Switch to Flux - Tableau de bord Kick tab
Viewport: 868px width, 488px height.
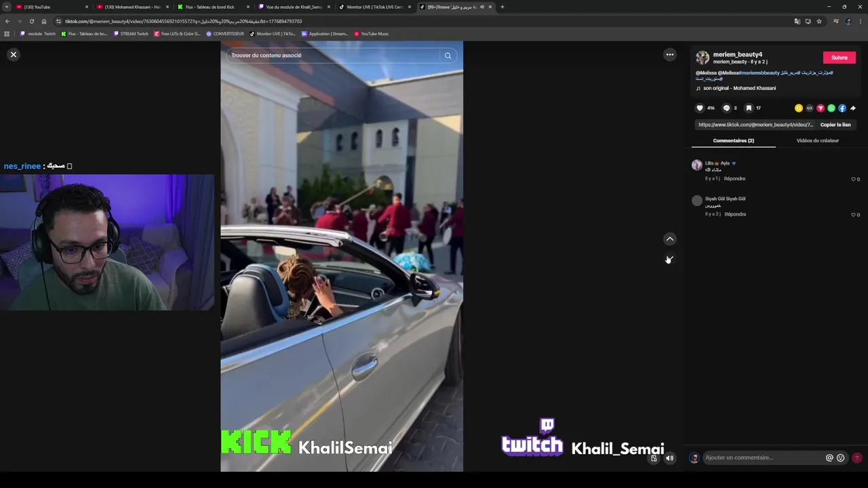pyautogui.click(x=213, y=7)
